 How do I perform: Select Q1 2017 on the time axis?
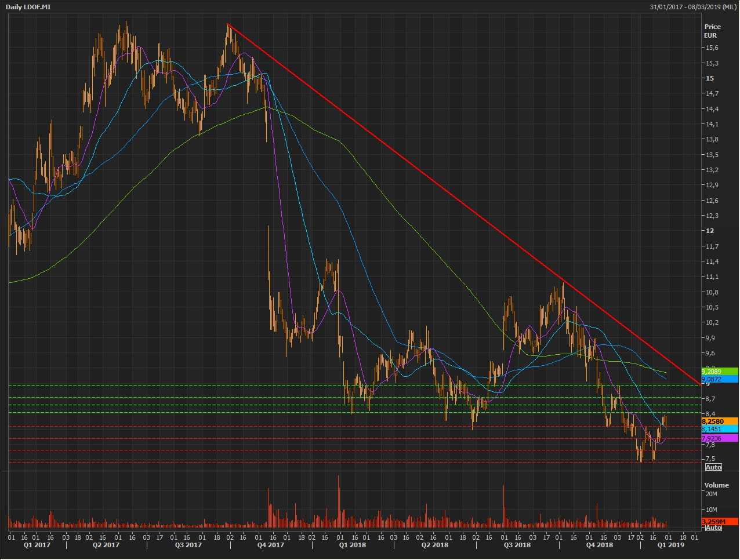(x=36, y=545)
